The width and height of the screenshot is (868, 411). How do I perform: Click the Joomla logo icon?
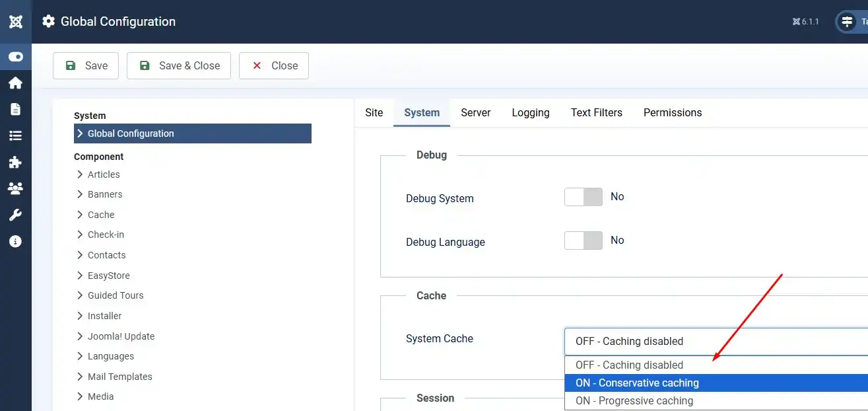click(16, 22)
